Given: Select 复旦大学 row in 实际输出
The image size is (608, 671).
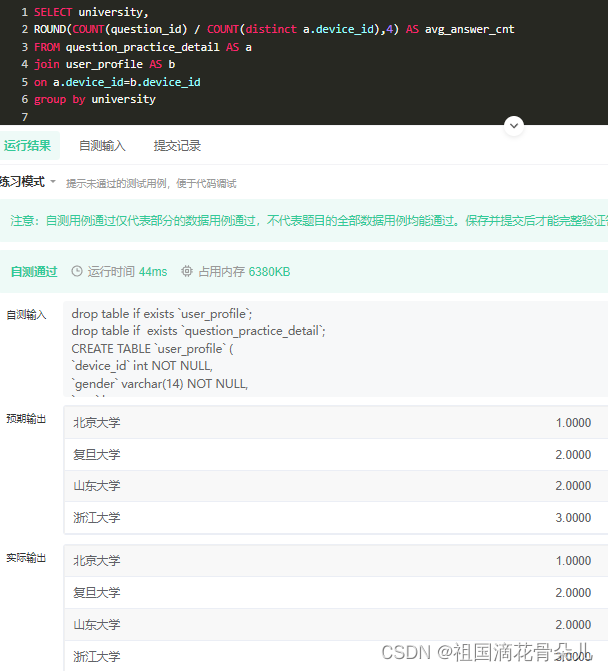Looking at the screenshot, I should [336, 593].
